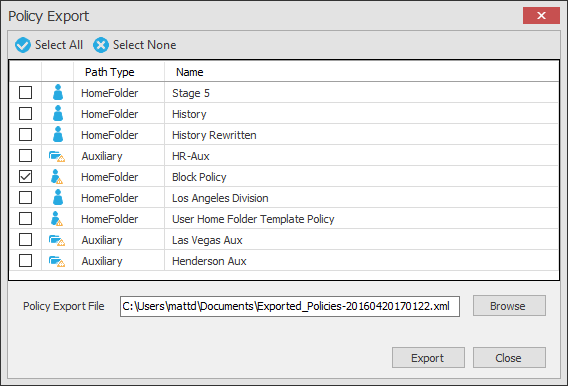Click the auxiliary folder icon for HR-Aux
The width and height of the screenshot is (568, 386).
pos(57,156)
